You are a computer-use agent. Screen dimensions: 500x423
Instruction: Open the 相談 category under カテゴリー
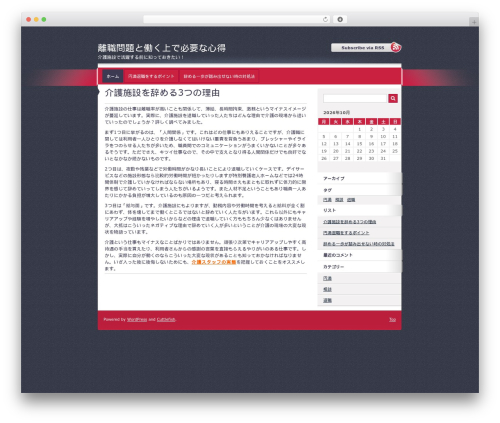(327, 289)
